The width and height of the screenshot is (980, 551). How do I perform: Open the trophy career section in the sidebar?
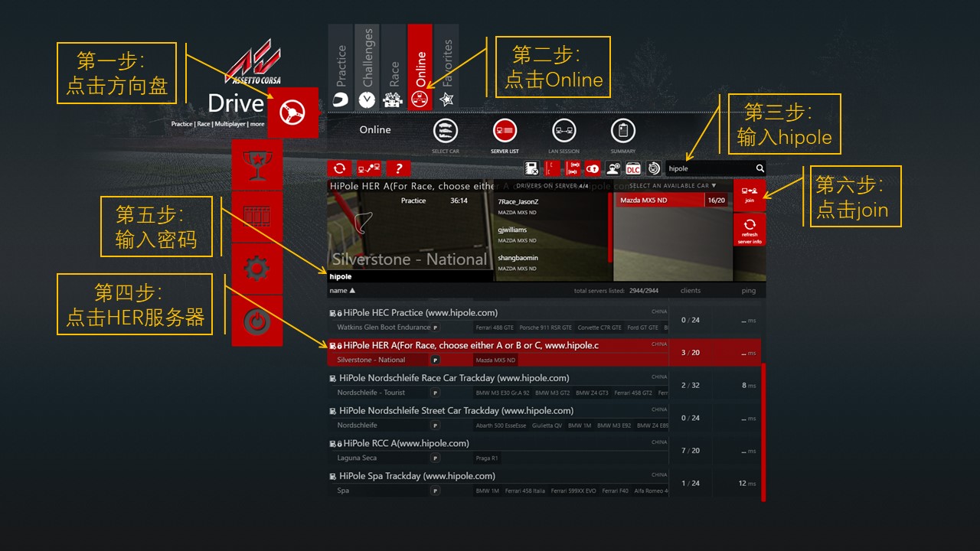[x=256, y=165]
